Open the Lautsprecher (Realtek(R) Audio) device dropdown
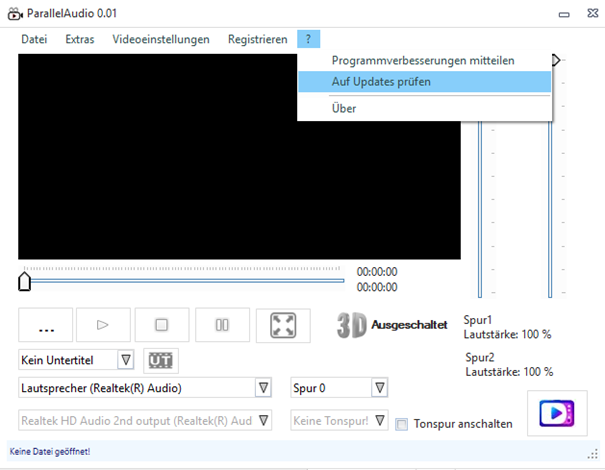The image size is (605, 470). [264, 387]
